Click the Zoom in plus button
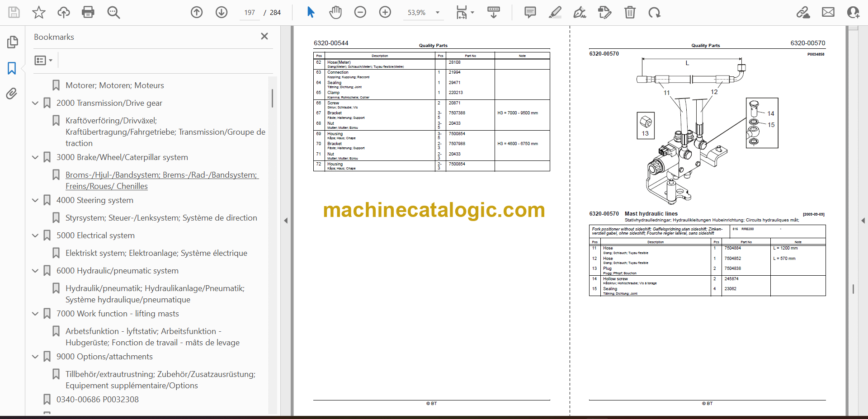The height and width of the screenshot is (419, 868). 385,12
